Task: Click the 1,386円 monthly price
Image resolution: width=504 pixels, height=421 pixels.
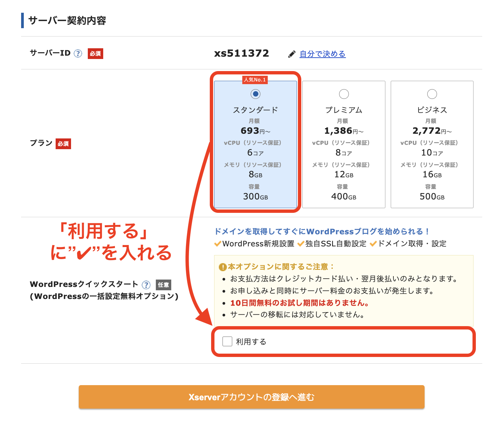Action: pyautogui.click(x=344, y=131)
